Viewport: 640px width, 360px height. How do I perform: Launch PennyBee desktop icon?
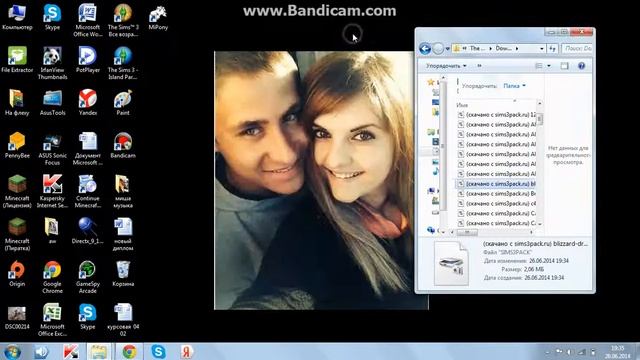(17, 145)
